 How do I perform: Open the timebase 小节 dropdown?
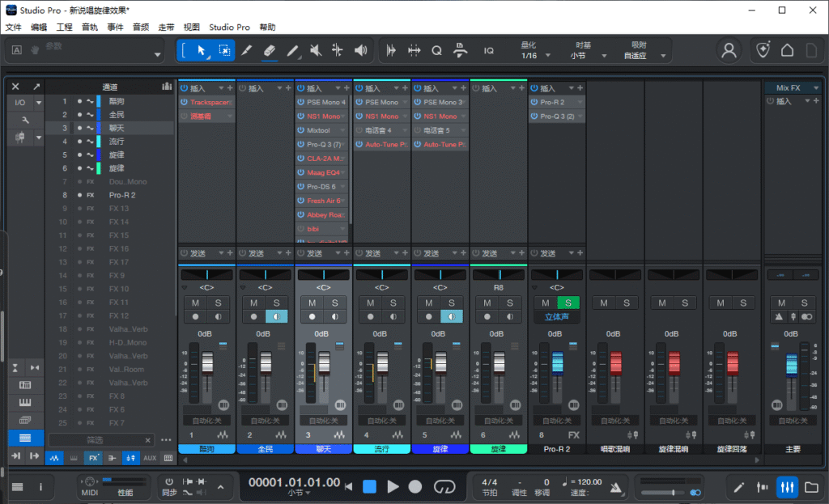click(604, 56)
